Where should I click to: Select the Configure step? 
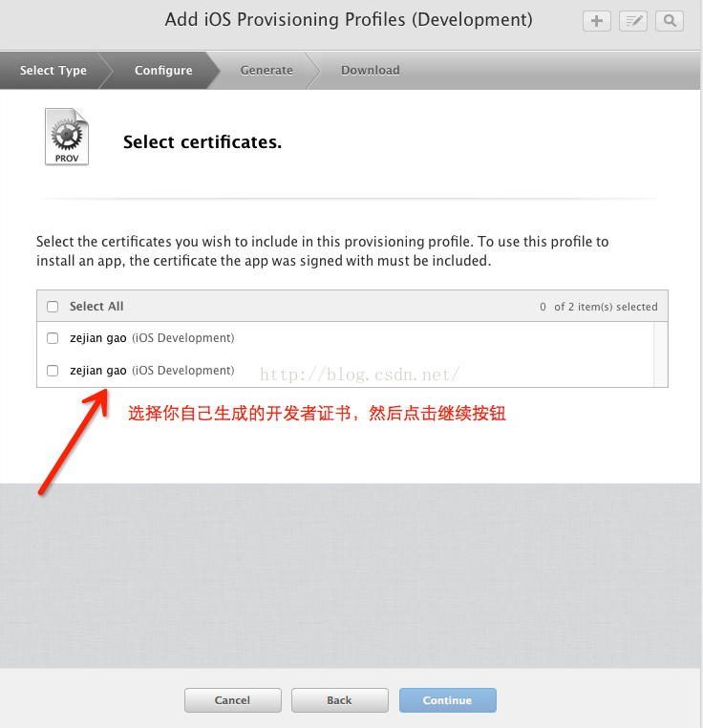coord(163,70)
